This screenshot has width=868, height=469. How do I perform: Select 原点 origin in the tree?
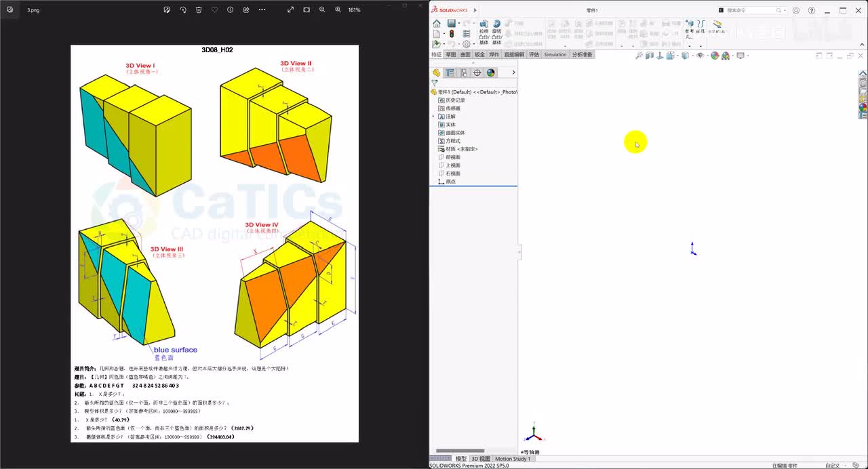tap(447, 182)
